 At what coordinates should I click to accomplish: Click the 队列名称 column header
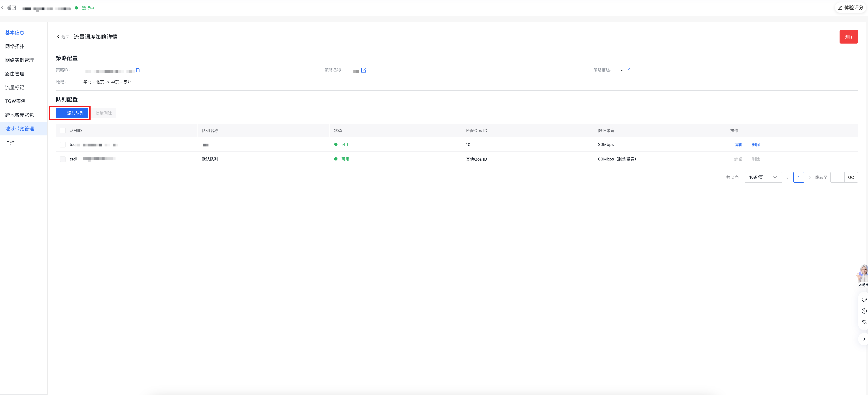pyautogui.click(x=210, y=130)
